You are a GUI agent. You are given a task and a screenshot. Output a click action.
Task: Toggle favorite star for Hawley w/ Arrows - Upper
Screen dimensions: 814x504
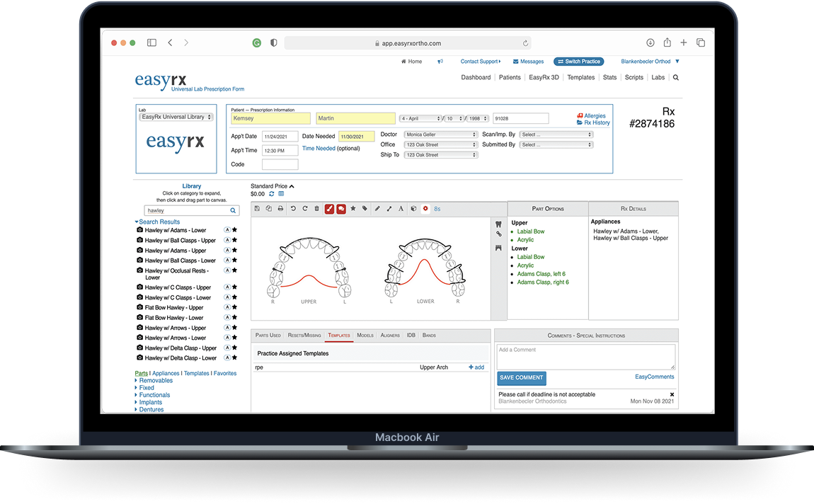pyautogui.click(x=235, y=328)
